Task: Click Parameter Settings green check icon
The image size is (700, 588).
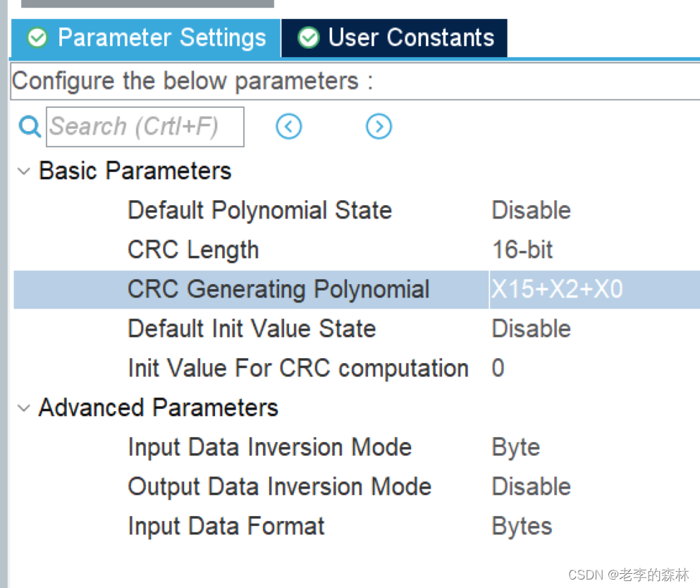Action: click(x=37, y=38)
